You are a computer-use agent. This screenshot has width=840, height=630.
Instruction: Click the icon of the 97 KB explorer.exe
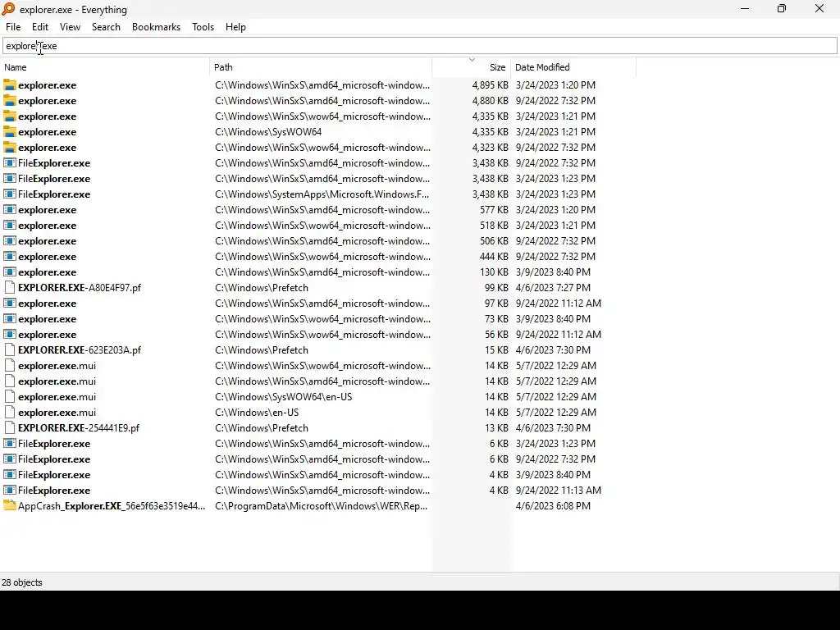coord(10,304)
